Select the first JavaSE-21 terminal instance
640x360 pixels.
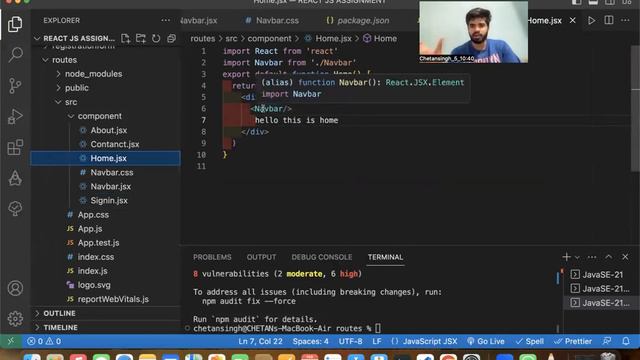[601, 274]
